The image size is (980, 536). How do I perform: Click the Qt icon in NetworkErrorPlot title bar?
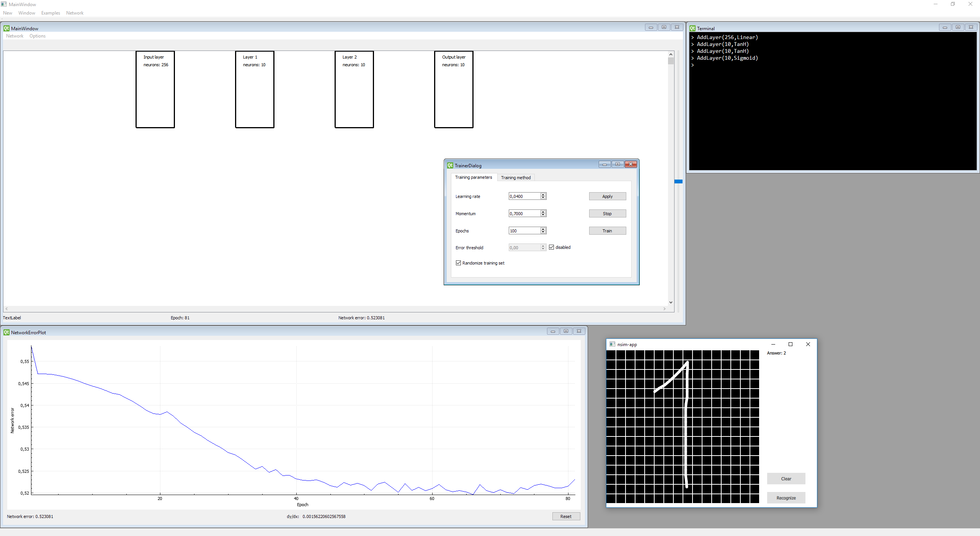coord(7,332)
